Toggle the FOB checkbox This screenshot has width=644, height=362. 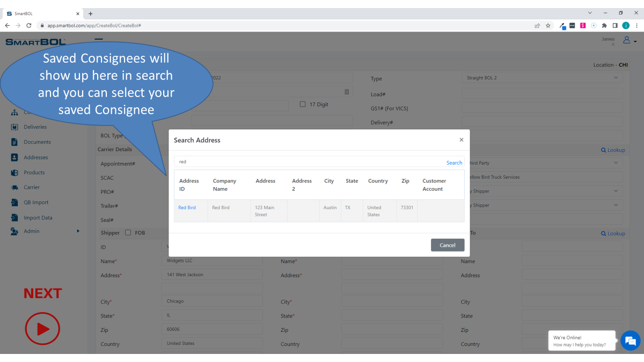128,233
